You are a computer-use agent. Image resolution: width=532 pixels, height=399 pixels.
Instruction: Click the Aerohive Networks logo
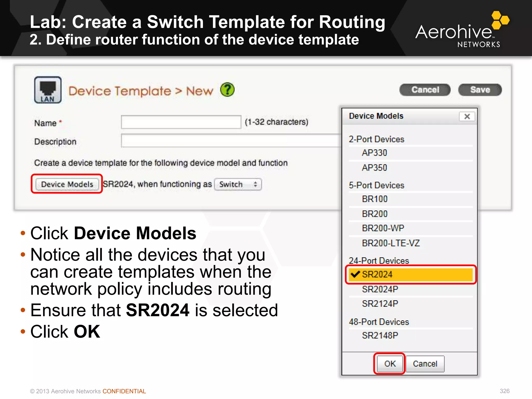462,29
